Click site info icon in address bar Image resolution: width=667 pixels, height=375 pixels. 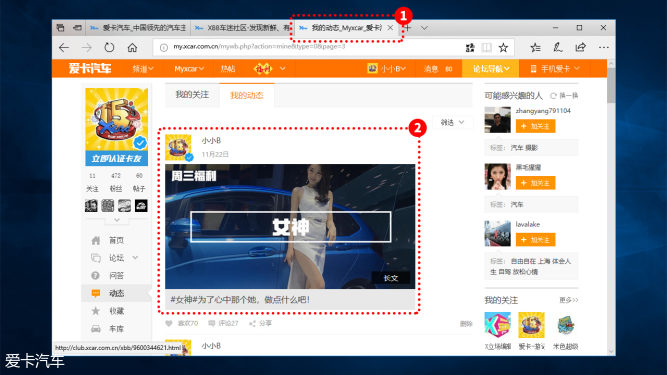[x=164, y=48]
